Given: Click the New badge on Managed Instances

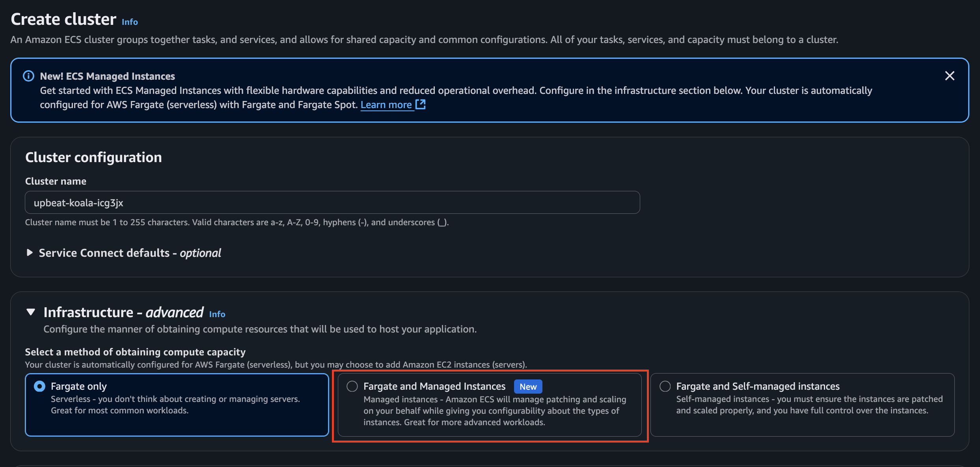Looking at the screenshot, I should point(528,387).
